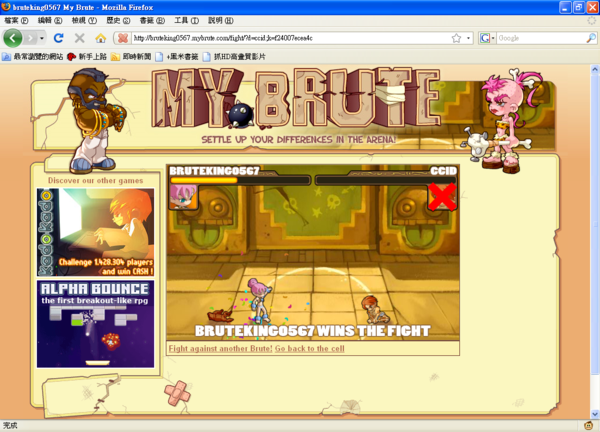The height and width of the screenshot is (432, 600).
Task: Click the 'Fight against another Brute!' link
Action: (221, 349)
